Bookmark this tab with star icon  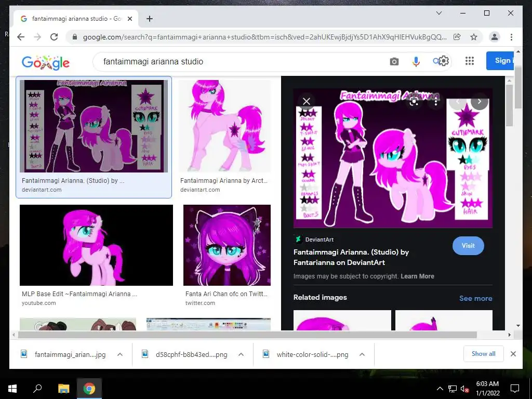(474, 37)
